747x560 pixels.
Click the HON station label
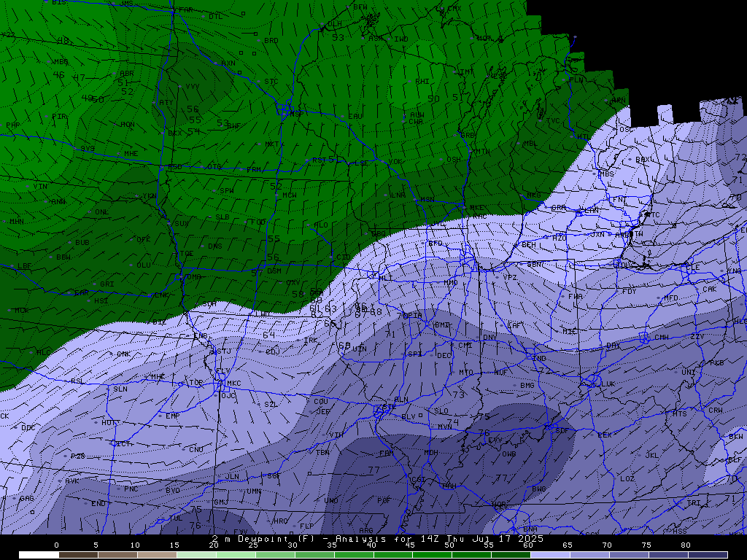(127, 124)
